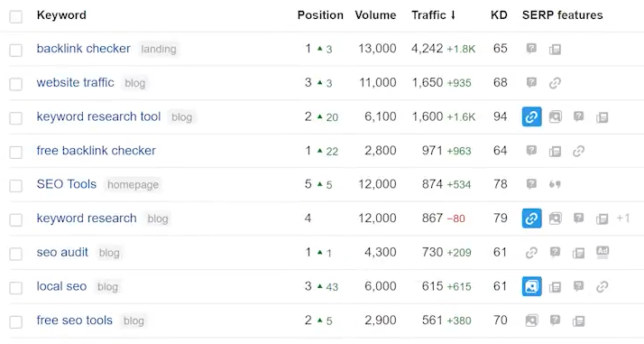Click blue sitelinks icon in keyword research tool row
The image size is (644, 344).
click(531, 116)
